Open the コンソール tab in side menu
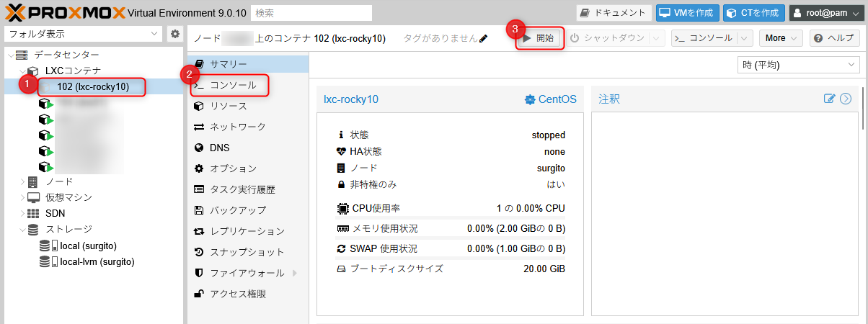The height and width of the screenshot is (324, 868). point(232,85)
